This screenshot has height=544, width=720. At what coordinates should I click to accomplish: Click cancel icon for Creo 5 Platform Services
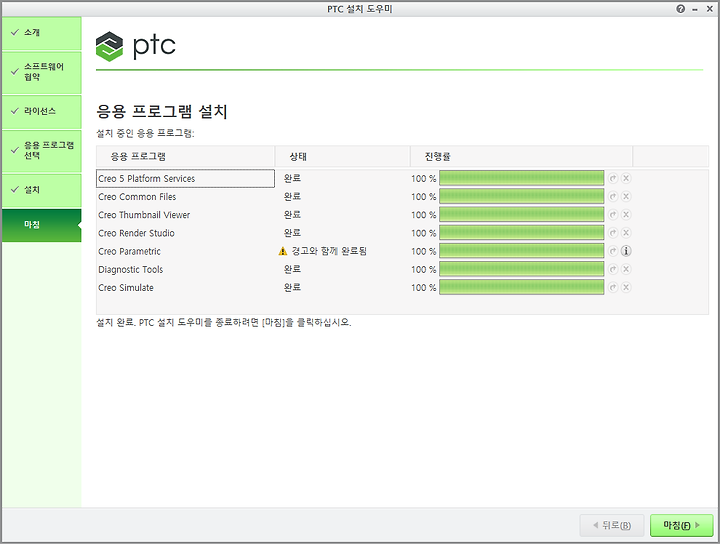pos(626,178)
